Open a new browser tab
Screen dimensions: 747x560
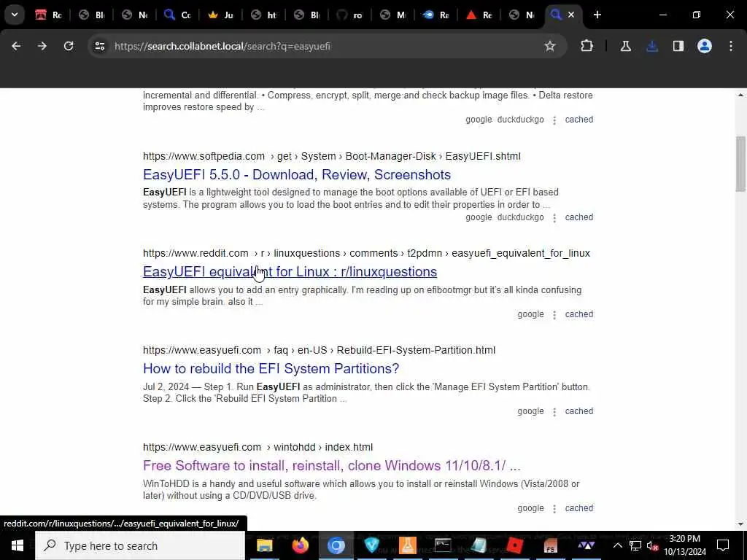pyautogui.click(x=597, y=15)
